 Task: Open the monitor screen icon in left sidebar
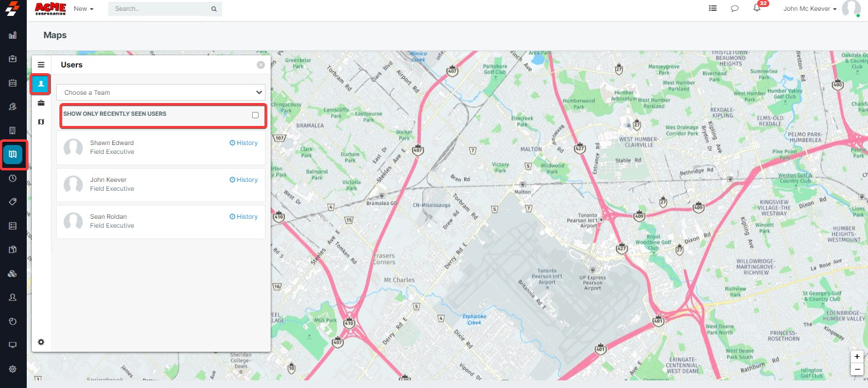click(13, 345)
